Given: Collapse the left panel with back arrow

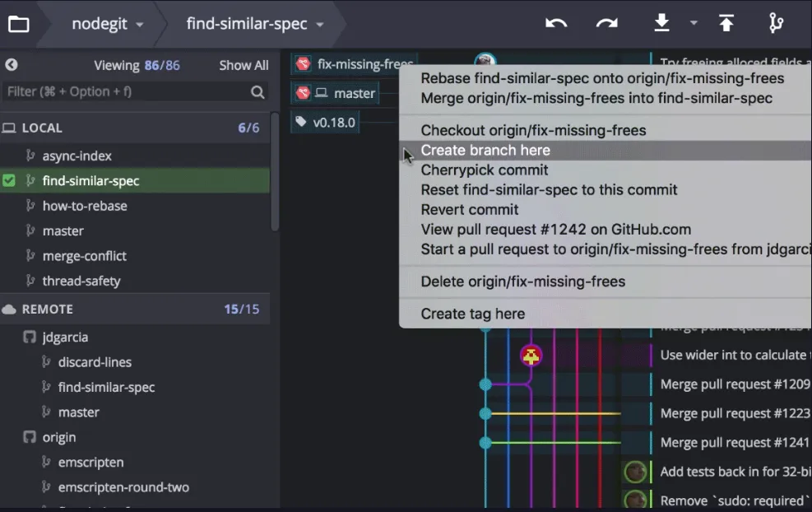Looking at the screenshot, I should 12,65.
